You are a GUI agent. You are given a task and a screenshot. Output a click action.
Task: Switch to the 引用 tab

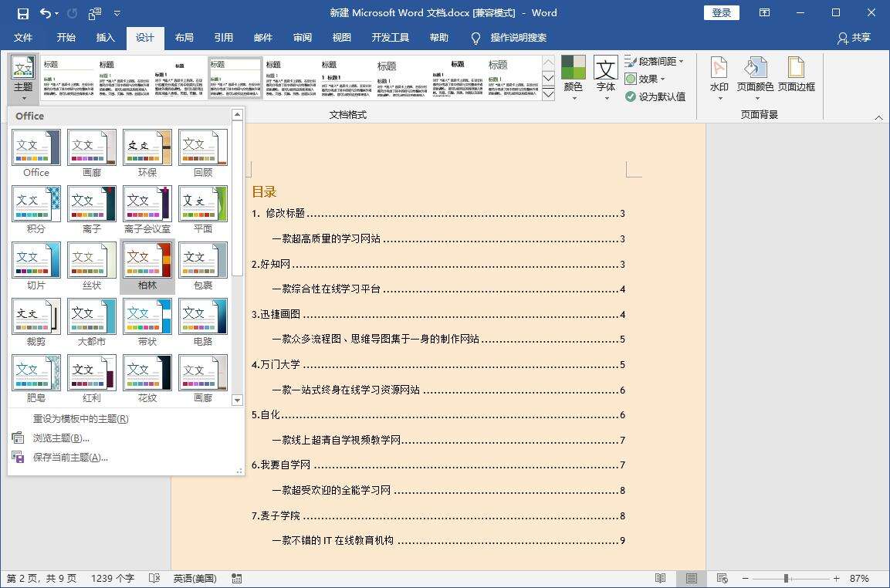223,38
